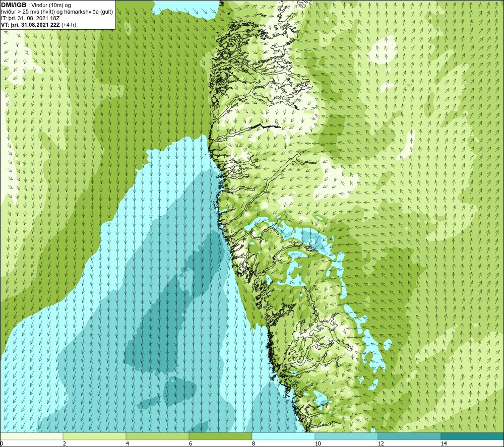
Task: Select the medium green 4–6 color bar segment
Action: pos(157,436)
